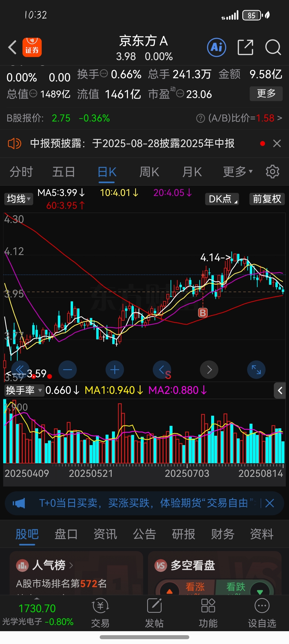
Task: Open the 资料 tab
Action: 262,535
